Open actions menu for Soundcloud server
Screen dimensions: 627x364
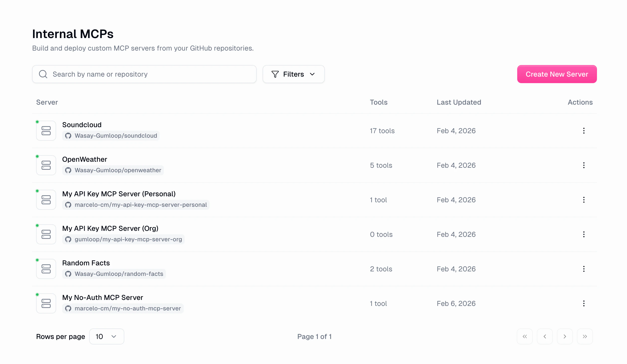click(x=584, y=131)
